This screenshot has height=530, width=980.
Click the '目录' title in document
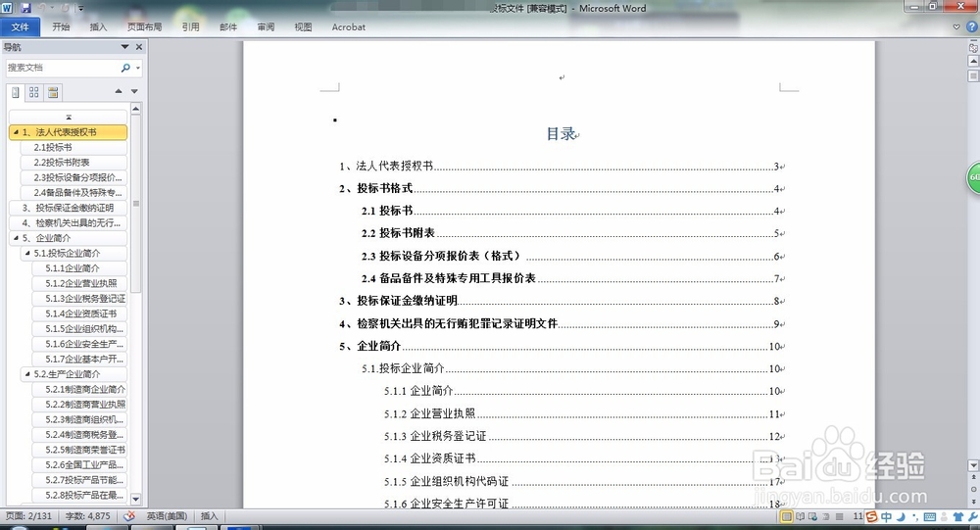point(560,134)
